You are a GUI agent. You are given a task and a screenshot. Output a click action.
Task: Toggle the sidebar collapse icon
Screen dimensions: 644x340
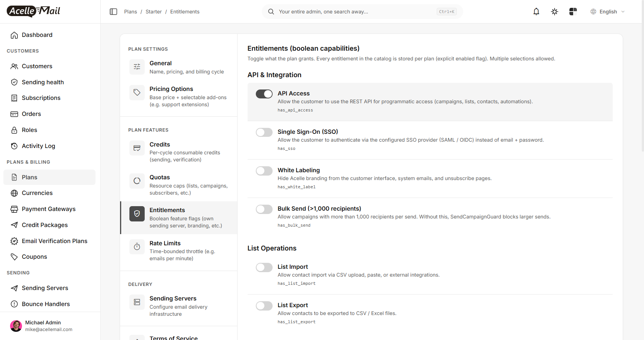[x=113, y=12]
